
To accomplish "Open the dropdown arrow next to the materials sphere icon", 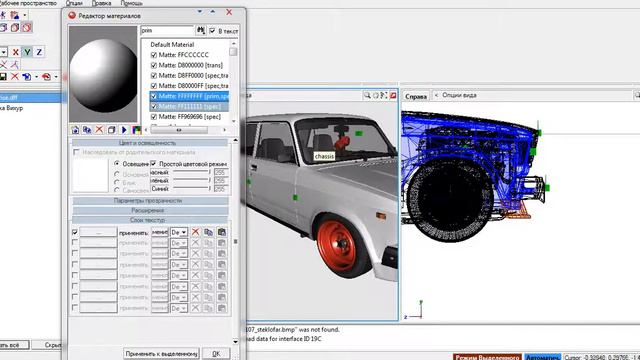I will (x=56, y=76).
